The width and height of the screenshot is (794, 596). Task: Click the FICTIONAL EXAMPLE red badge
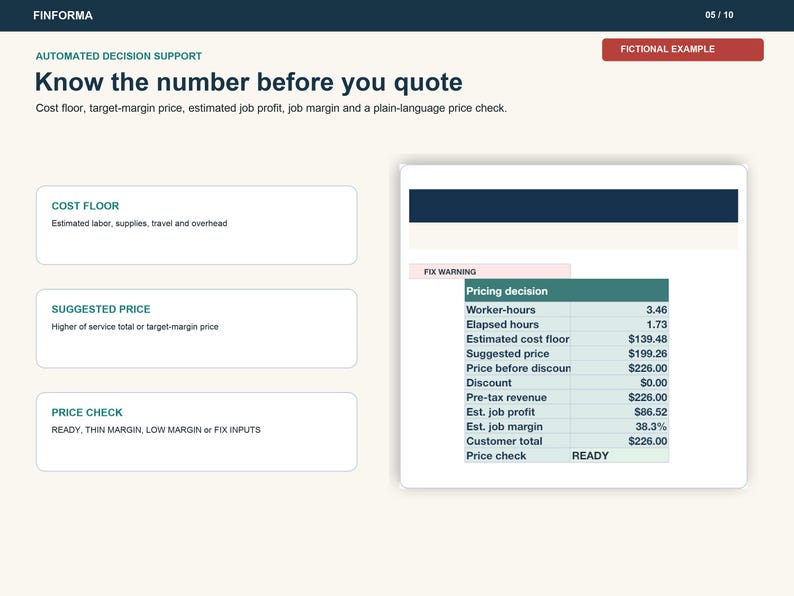tap(683, 50)
